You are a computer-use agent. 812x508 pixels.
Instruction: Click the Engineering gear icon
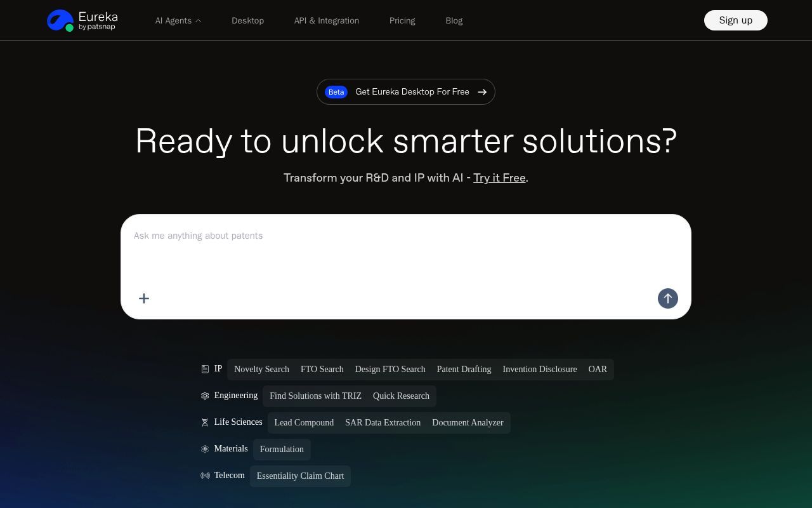pyautogui.click(x=205, y=396)
